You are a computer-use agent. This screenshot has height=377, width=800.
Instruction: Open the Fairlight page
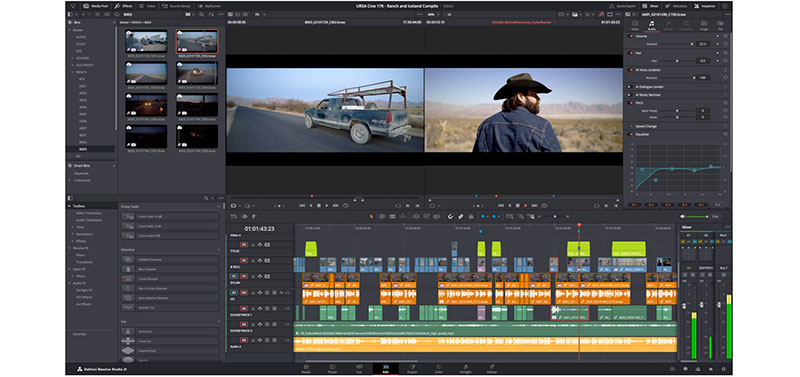coord(465,369)
